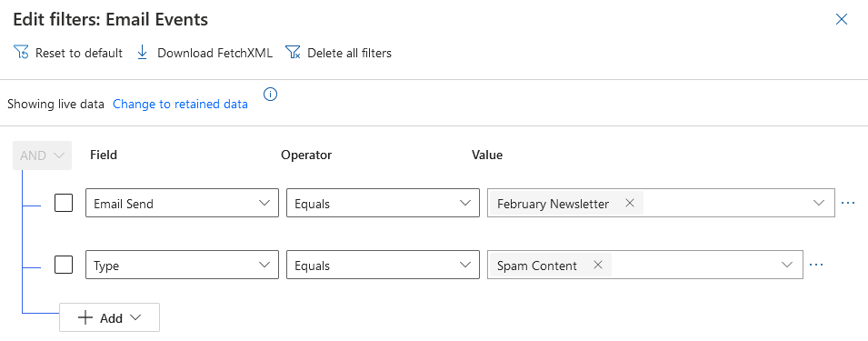868x341 pixels.
Task: Click the Field column header
Action: tap(104, 155)
